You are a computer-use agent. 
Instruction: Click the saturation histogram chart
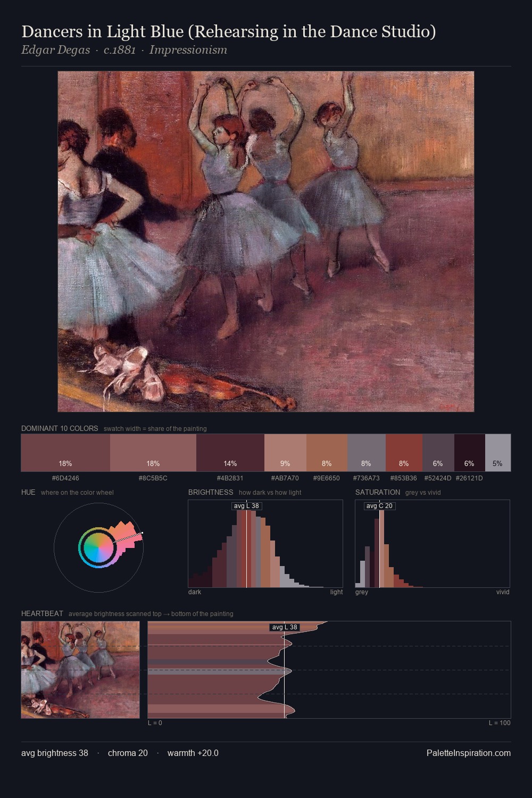point(433,544)
